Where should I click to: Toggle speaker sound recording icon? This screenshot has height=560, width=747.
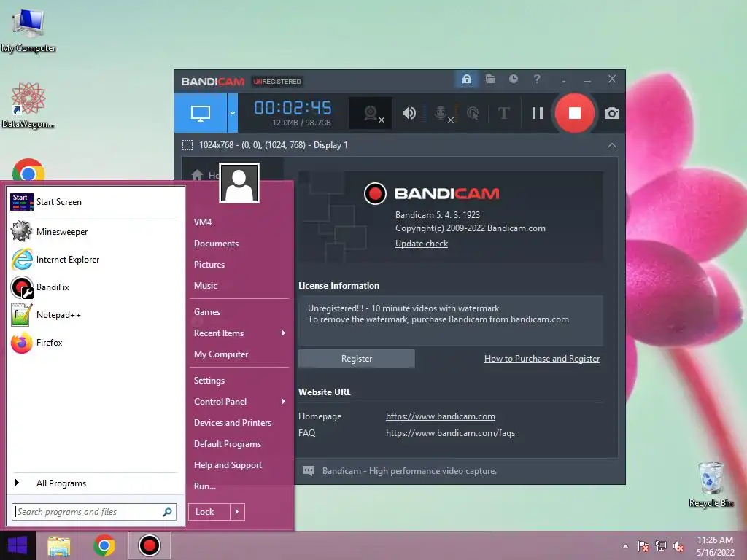pyautogui.click(x=409, y=113)
